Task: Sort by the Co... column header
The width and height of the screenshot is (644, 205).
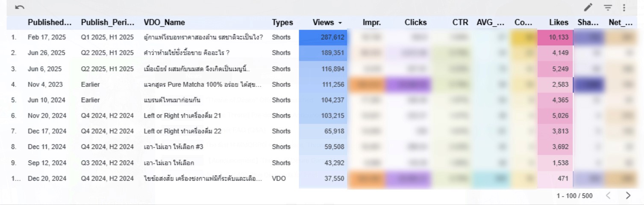Action: [523, 22]
